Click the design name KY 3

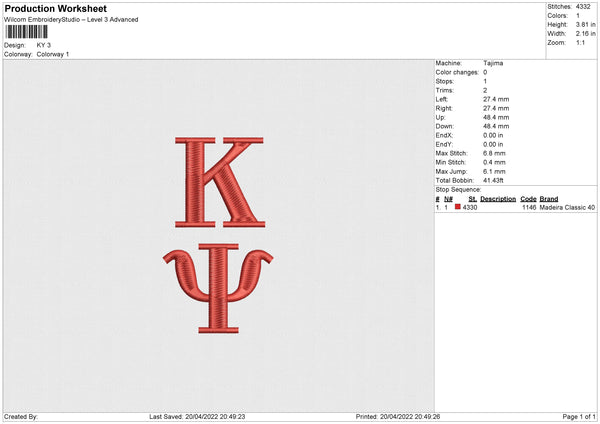44,45
